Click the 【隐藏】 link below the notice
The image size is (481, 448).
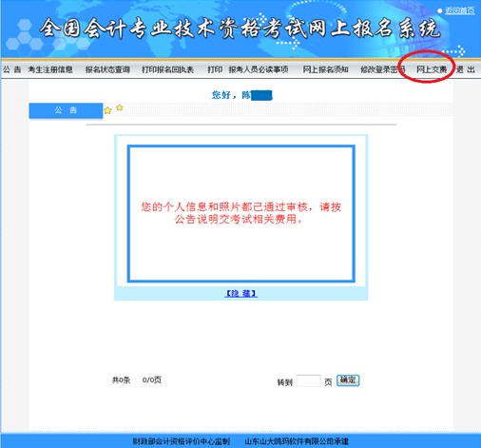point(240,293)
